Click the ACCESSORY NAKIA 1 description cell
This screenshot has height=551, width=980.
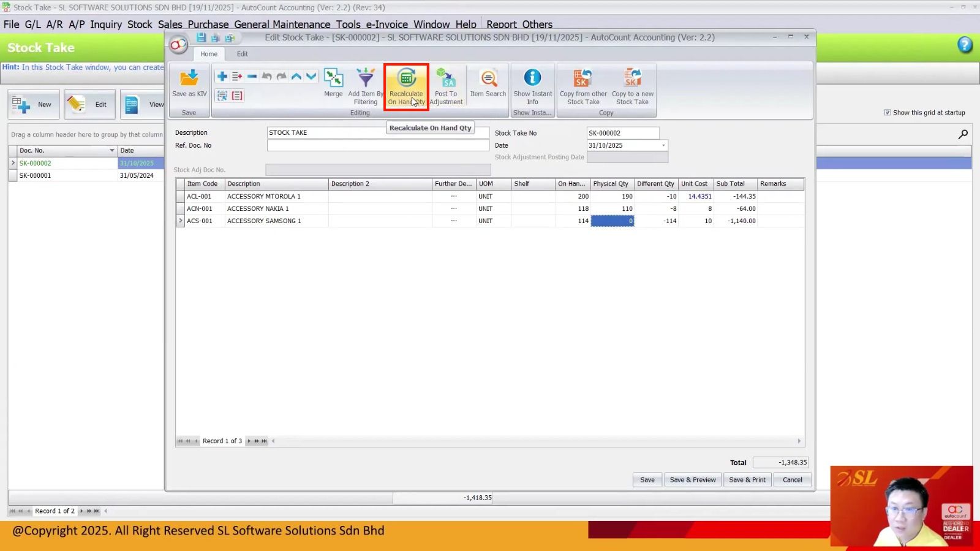pos(277,208)
